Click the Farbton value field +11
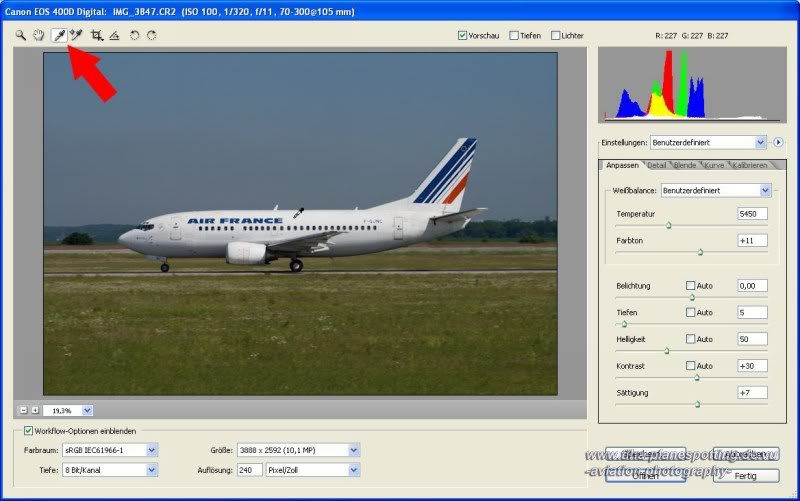Viewport: 800px width, 501px height. [752, 240]
